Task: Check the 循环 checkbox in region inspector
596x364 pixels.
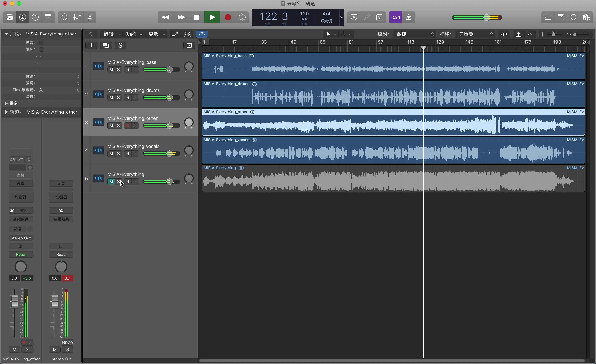Action: coord(41,49)
